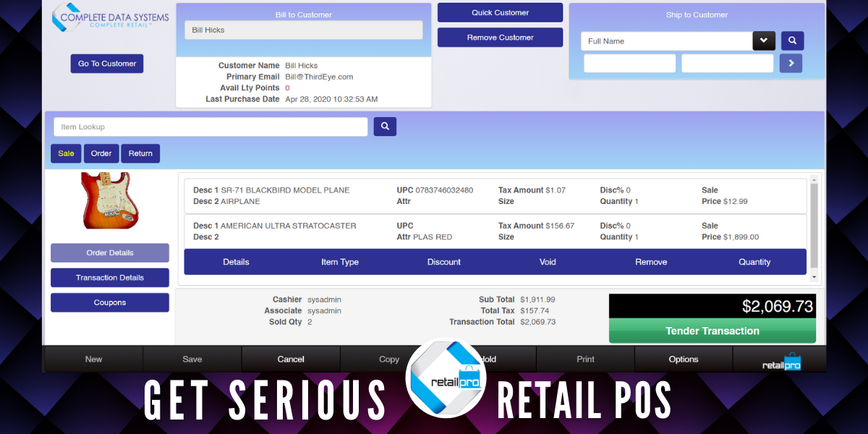The height and width of the screenshot is (434, 868).
Task: Click Options in the bottom toolbar
Action: tap(684, 359)
